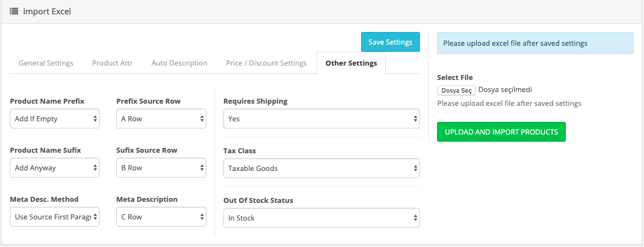The image size is (644, 247).
Task: Open Product Name Prefix dropdown
Action: [54, 119]
